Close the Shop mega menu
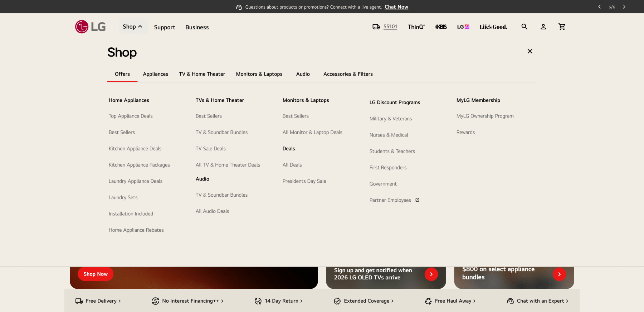644x312 pixels. tap(530, 51)
